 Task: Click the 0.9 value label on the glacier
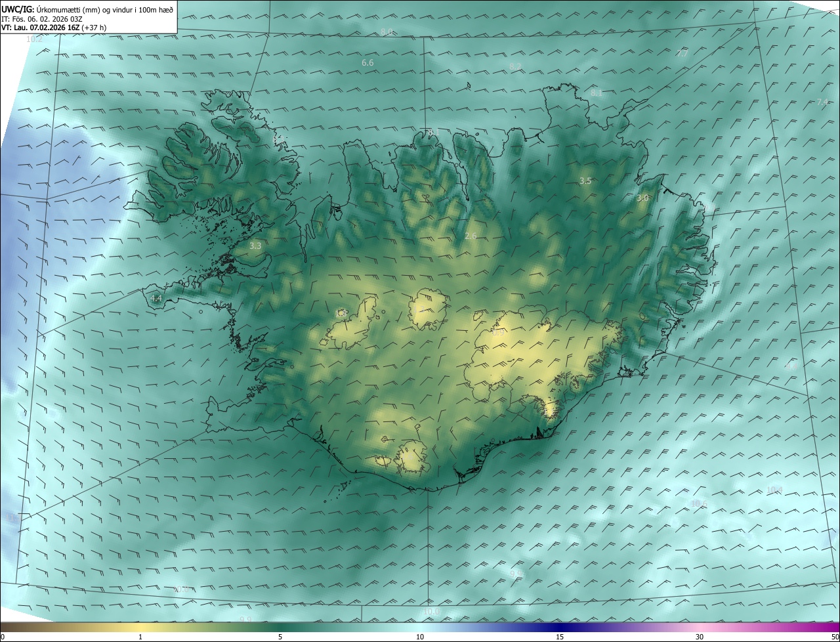tap(499, 333)
